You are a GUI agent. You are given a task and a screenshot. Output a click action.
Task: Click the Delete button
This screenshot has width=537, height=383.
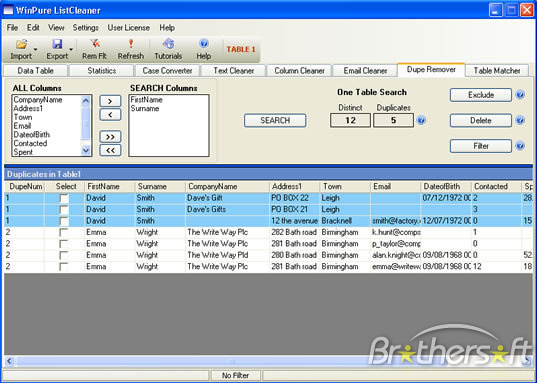481,121
